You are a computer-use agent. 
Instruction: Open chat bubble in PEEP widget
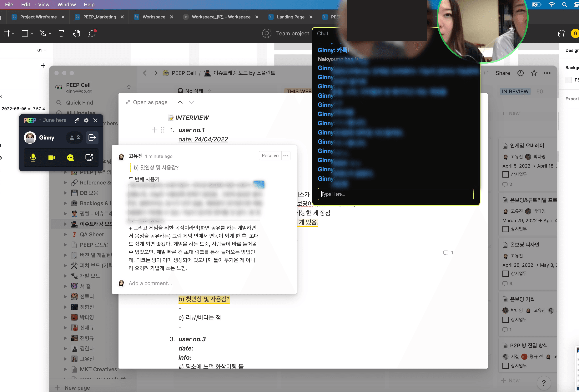click(71, 158)
